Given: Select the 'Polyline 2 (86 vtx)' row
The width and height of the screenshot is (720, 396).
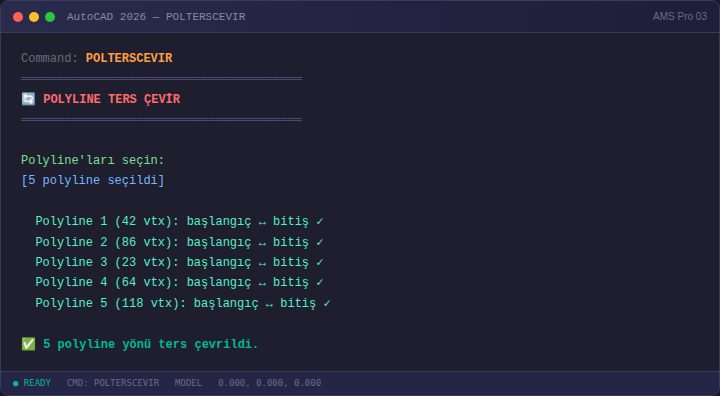Looking at the screenshot, I should (x=180, y=242).
